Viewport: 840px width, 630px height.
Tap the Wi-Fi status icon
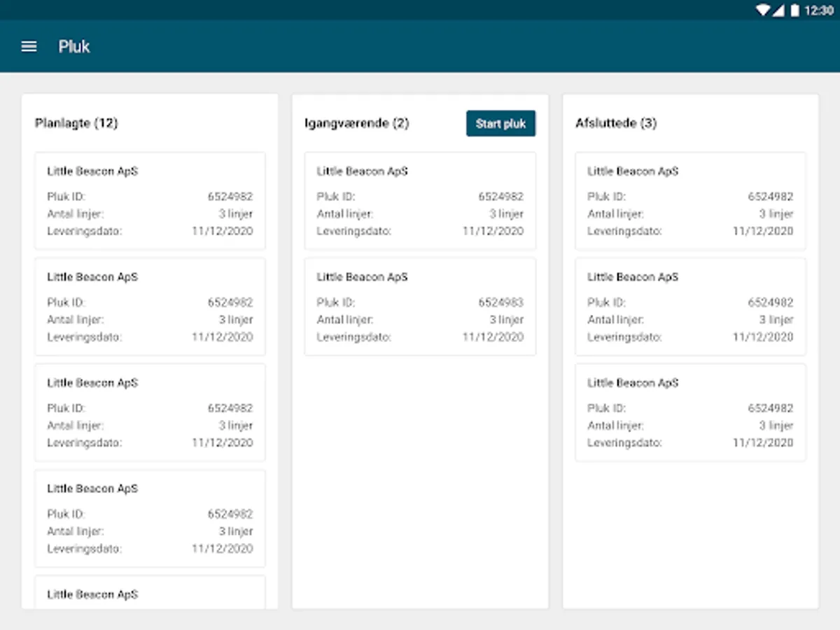click(x=763, y=10)
